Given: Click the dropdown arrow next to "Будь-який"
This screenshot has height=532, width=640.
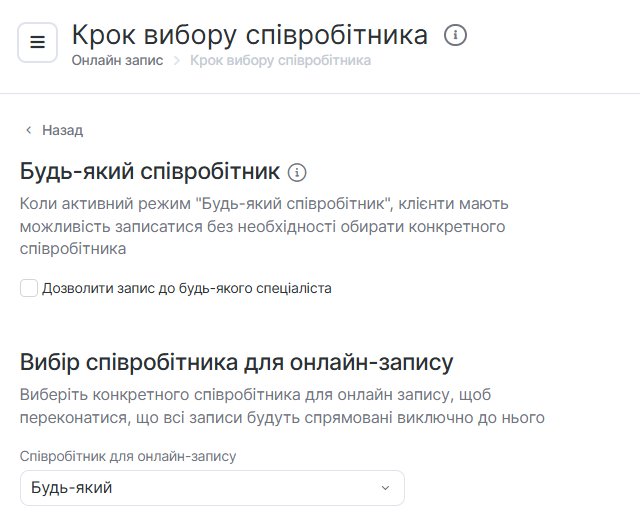Looking at the screenshot, I should click(x=385, y=488).
